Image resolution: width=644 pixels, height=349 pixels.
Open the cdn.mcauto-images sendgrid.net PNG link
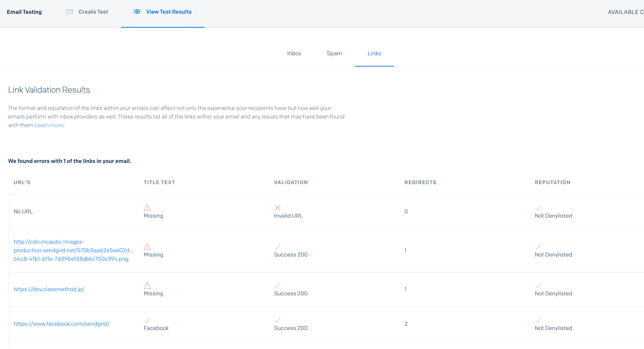coord(73,250)
